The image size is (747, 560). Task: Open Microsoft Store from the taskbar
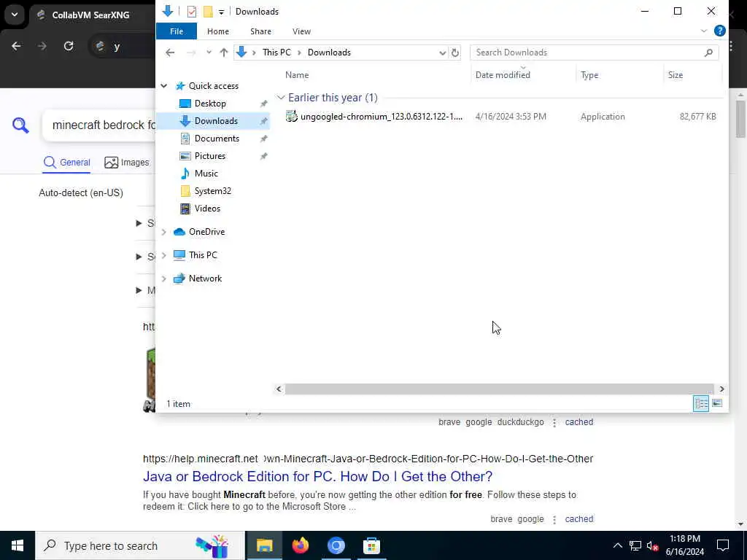(371, 545)
